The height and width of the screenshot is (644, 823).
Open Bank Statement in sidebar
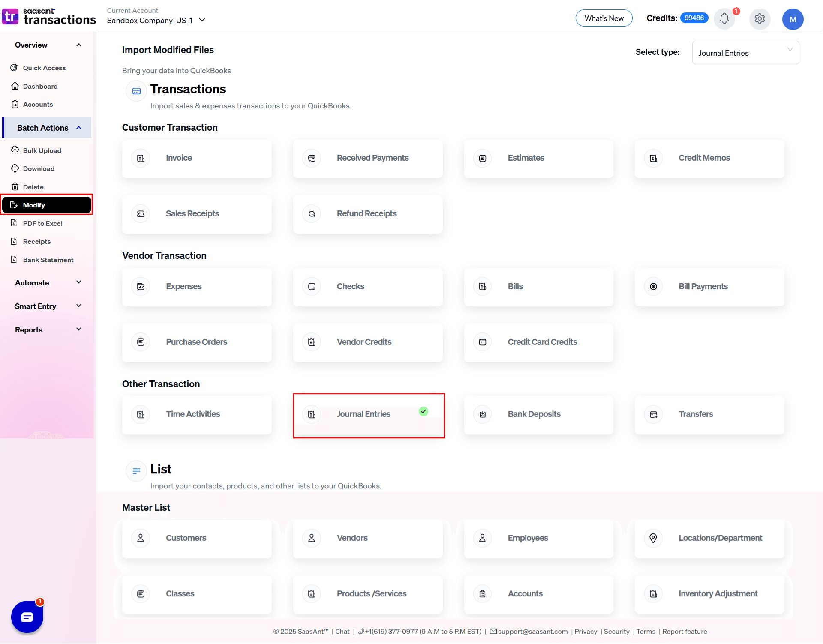click(x=48, y=260)
